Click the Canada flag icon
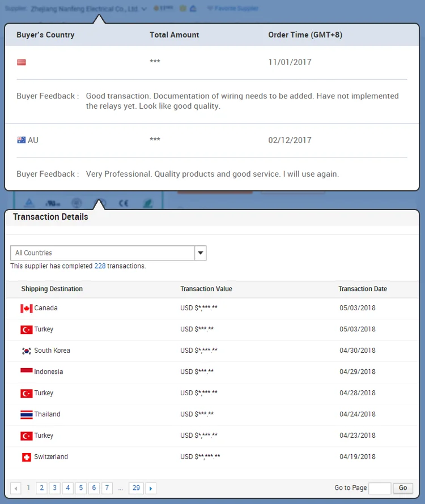The height and width of the screenshot is (504, 425). coord(26,309)
